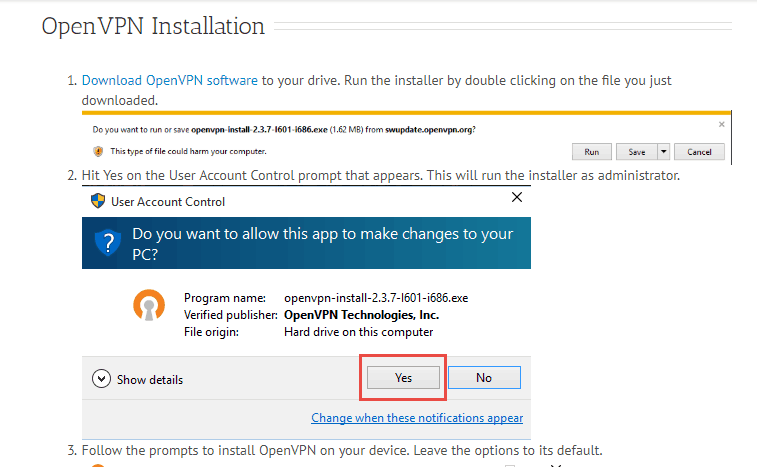The width and height of the screenshot is (757, 467).
Task: Click the warning shield icon in download bar
Action: coord(98,152)
